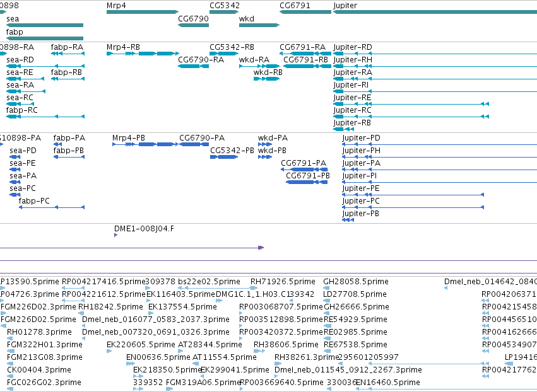
Task: Click EST EK137554.5prime
Action: pyautogui.click(x=182, y=307)
